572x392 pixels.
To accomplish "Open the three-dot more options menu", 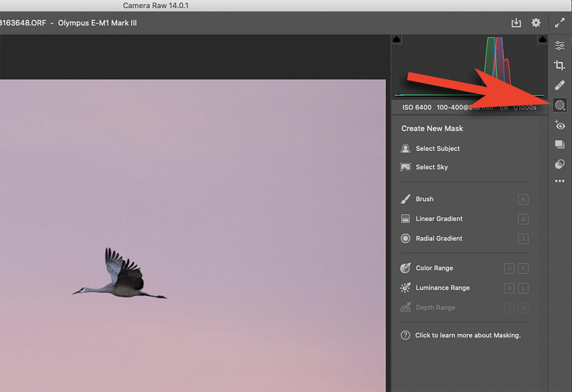I will coord(559,181).
